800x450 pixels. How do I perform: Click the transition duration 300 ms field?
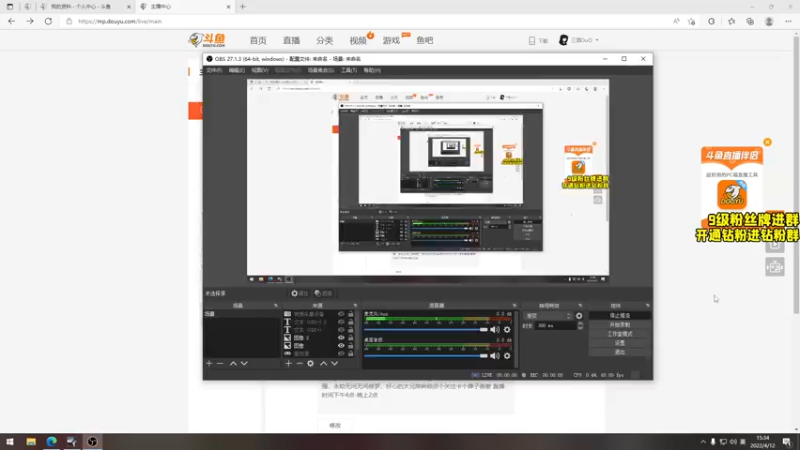(555, 326)
